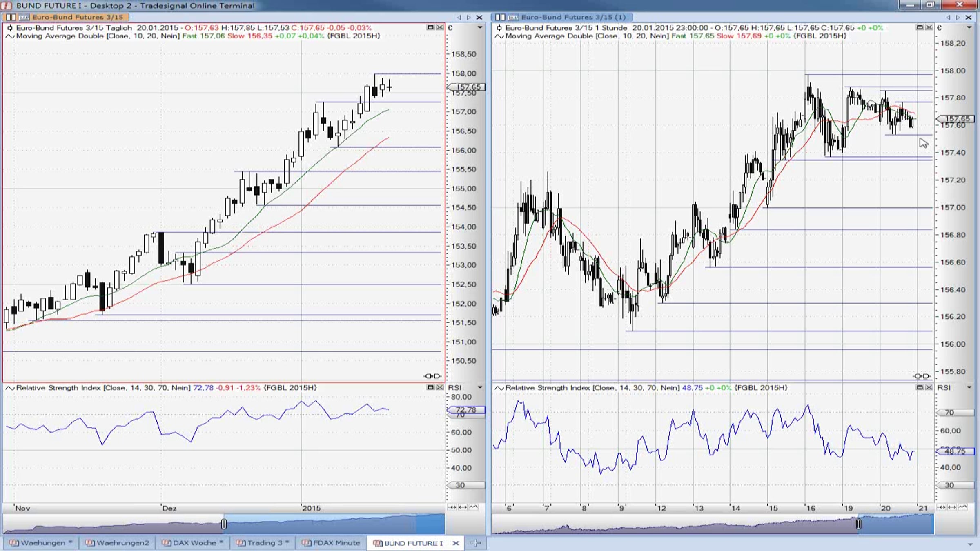Add a new workspace tab
This screenshot has width=980, height=551.
[475, 543]
